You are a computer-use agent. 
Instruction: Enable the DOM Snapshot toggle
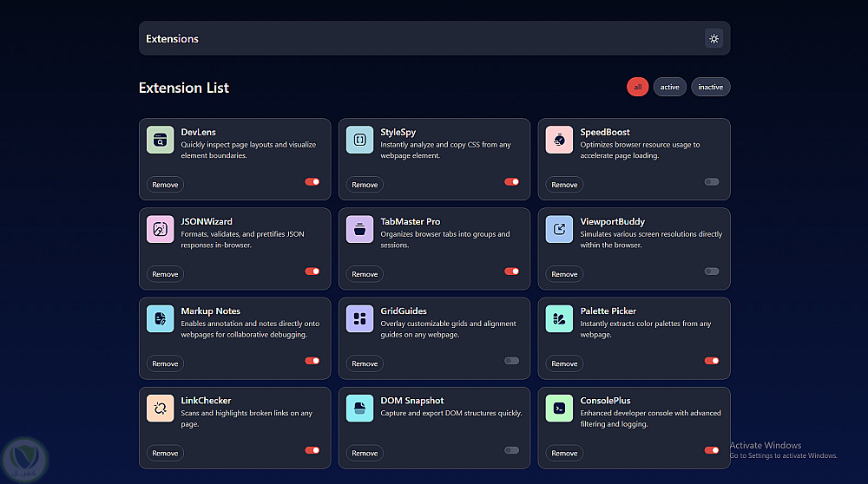click(511, 450)
